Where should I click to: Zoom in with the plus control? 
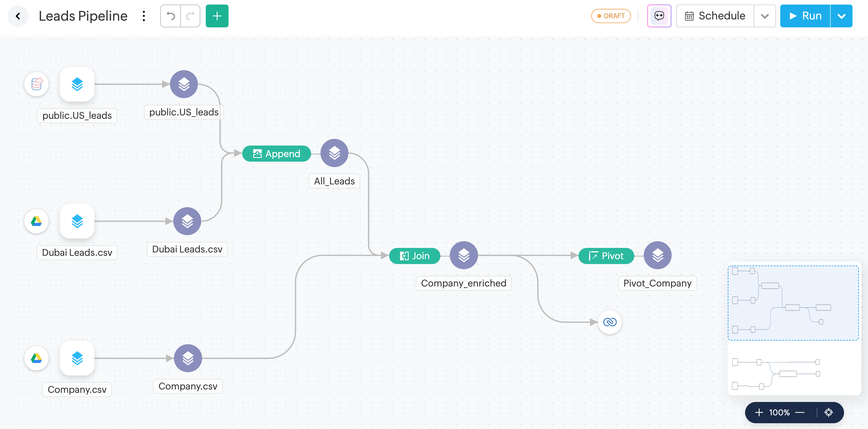(x=759, y=412)
